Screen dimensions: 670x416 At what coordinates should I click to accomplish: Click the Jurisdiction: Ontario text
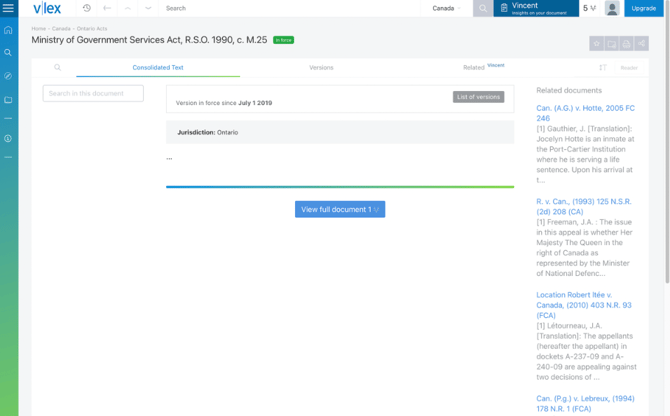208,132
